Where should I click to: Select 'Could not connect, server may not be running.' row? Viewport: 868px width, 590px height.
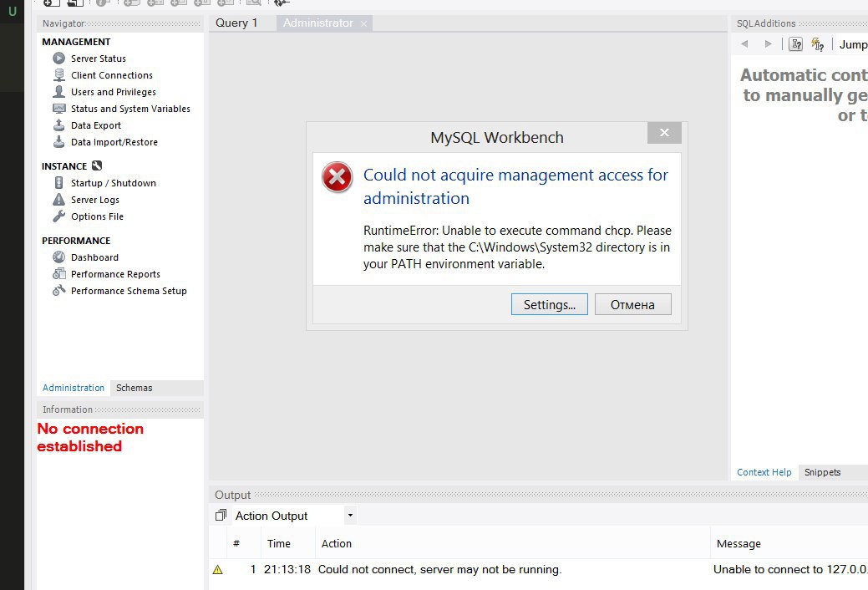click(439, 569)
